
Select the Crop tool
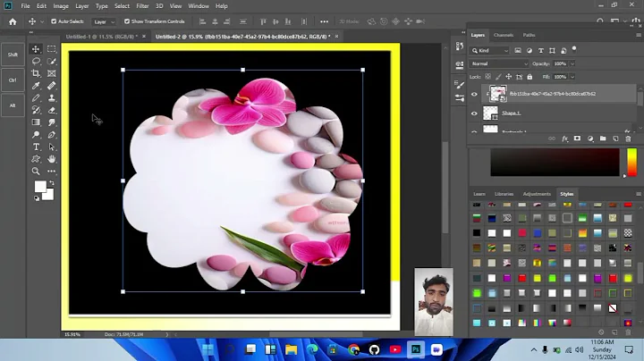36,73
